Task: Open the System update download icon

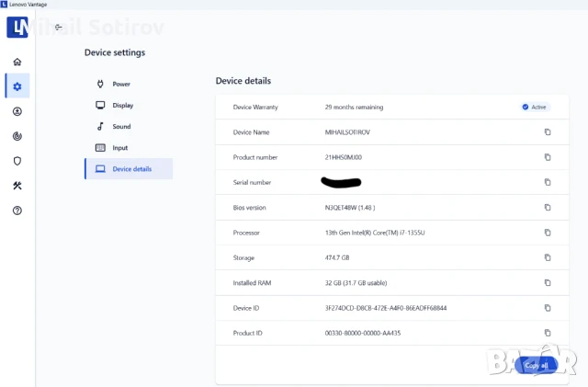Action: pos(17,111)
